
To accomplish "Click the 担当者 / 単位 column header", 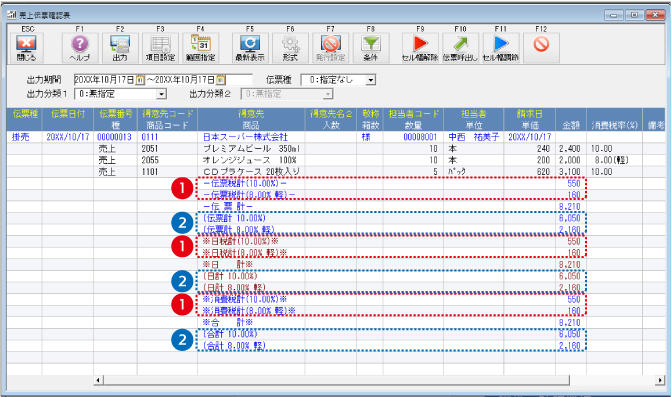I will point(474,119).
